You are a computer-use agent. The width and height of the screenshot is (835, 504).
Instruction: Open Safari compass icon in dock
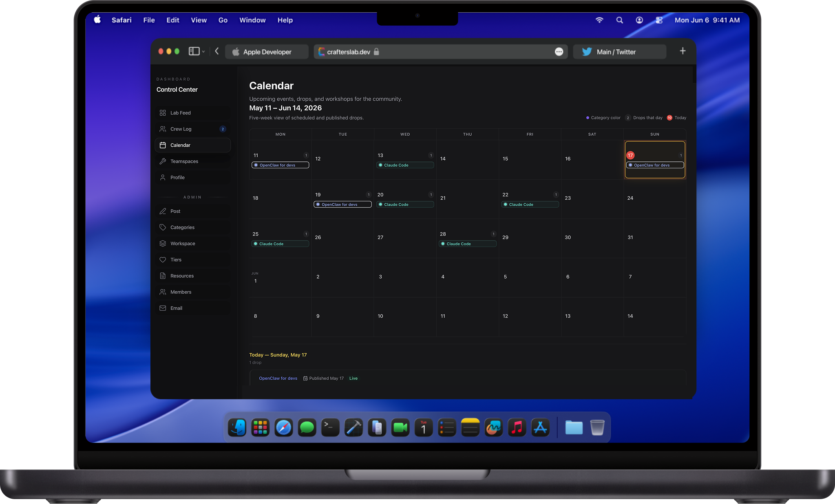pos(284,427)
